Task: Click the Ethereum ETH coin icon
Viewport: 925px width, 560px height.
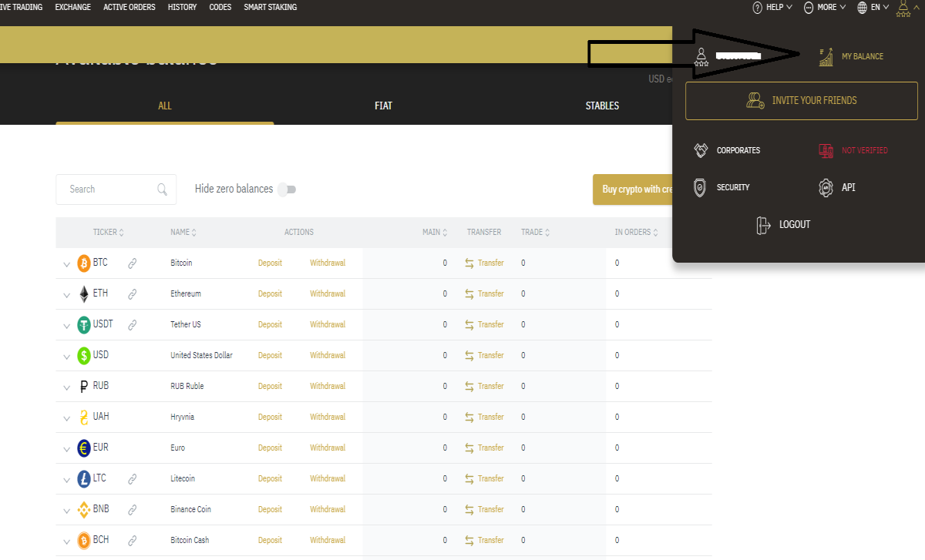Action: [84, 294]
